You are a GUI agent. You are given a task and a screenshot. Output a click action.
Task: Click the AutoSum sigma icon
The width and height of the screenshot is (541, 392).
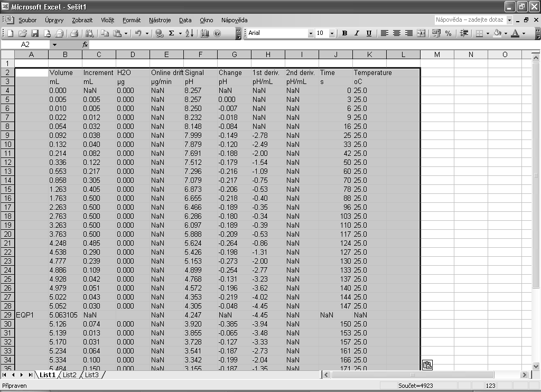[x=172, y=33]
